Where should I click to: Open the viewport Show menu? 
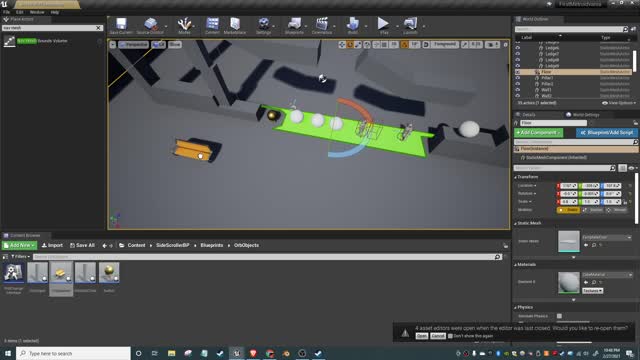tap(175, 44)
